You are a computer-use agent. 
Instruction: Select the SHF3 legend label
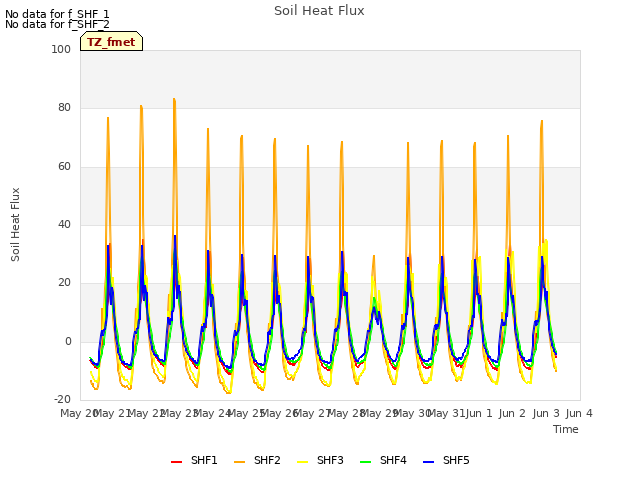330,460
